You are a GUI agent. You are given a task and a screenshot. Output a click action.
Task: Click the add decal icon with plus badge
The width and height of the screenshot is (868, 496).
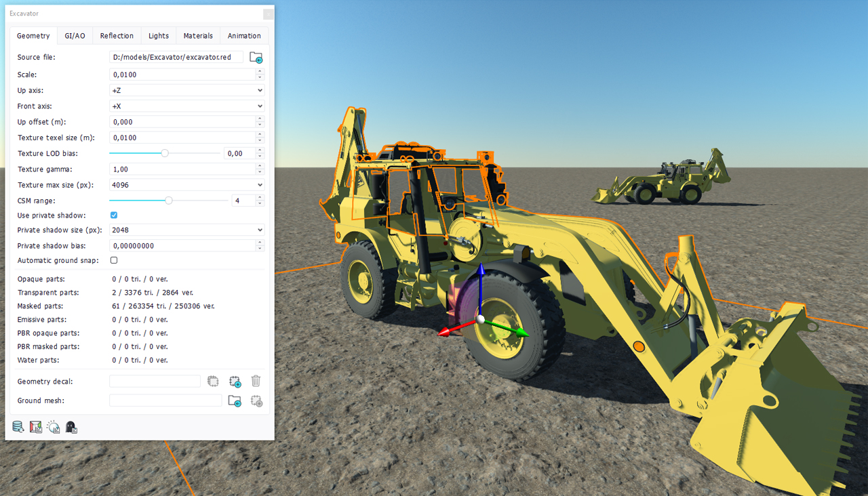click(235, 381)
